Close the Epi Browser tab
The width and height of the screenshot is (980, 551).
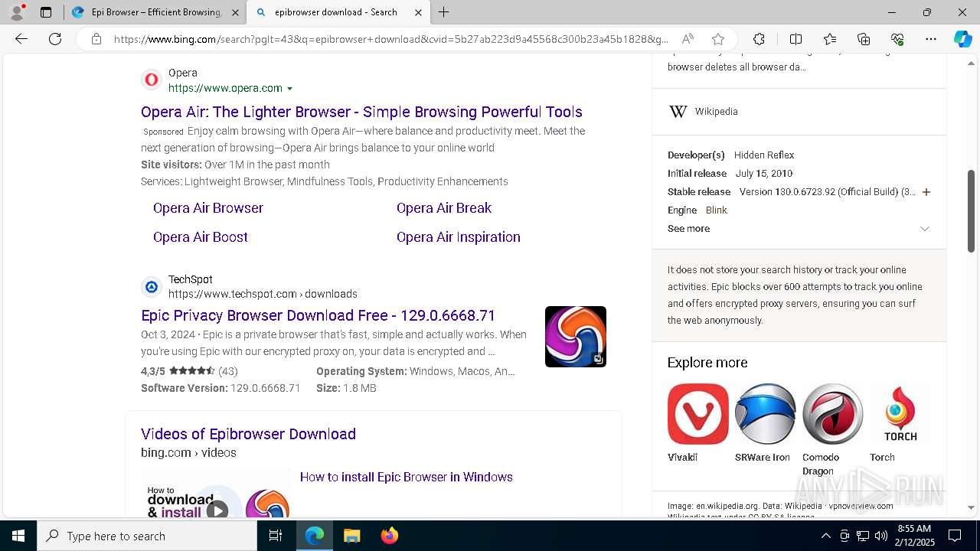pyautogui.click(x=235, y=12)
